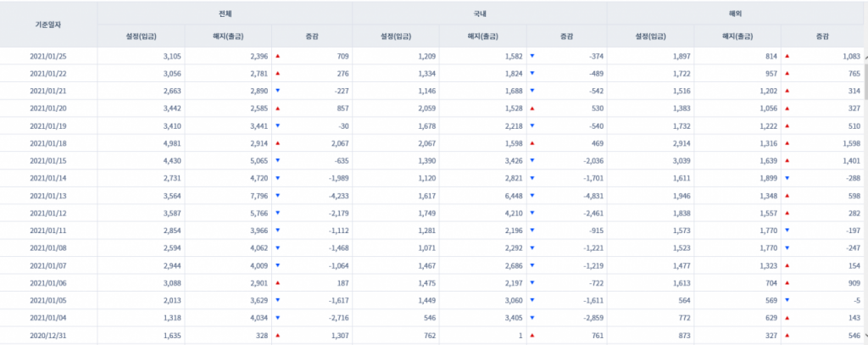Click the red up arrow beside 1,083
868x345 pixels.
[787, 56]
